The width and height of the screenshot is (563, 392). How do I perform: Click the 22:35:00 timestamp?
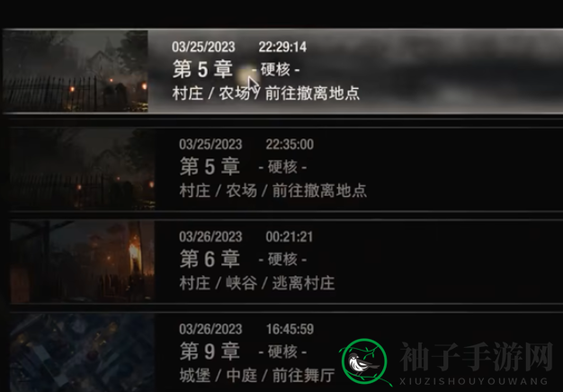point(290,145)
